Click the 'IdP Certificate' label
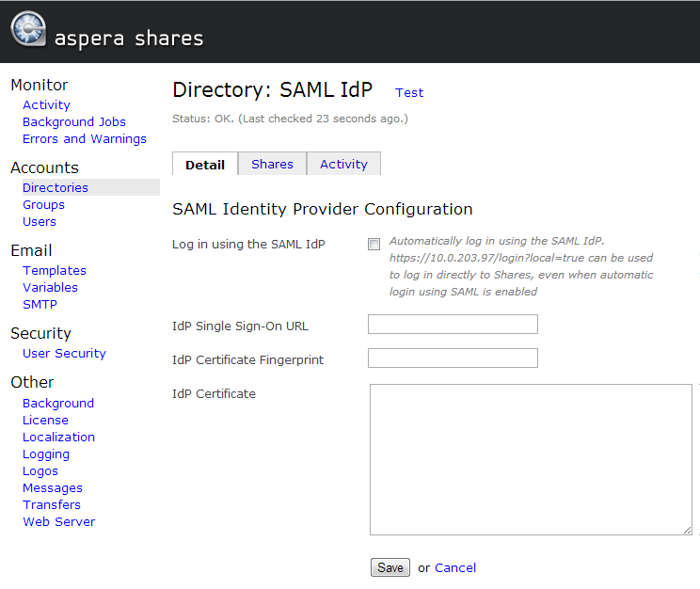 214,394
